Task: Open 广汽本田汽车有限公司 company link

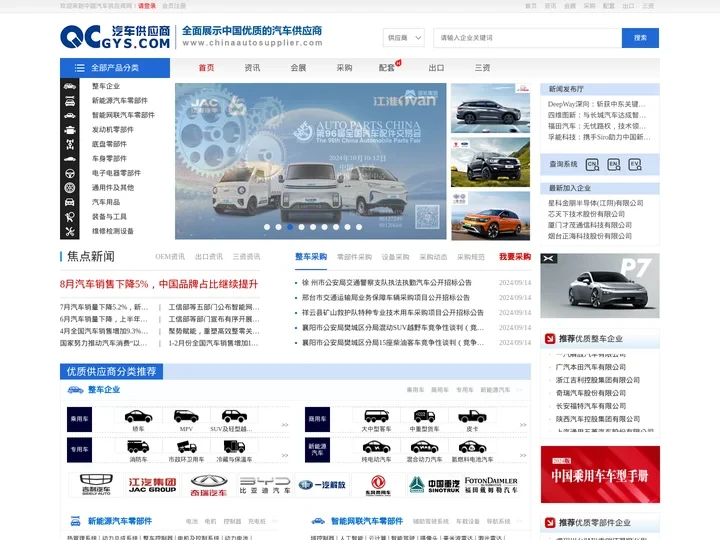Action: pos(591,367)
